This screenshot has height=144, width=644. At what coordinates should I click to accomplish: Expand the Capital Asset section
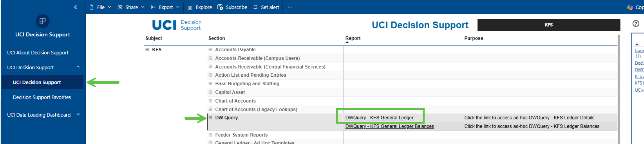point(210,92)
